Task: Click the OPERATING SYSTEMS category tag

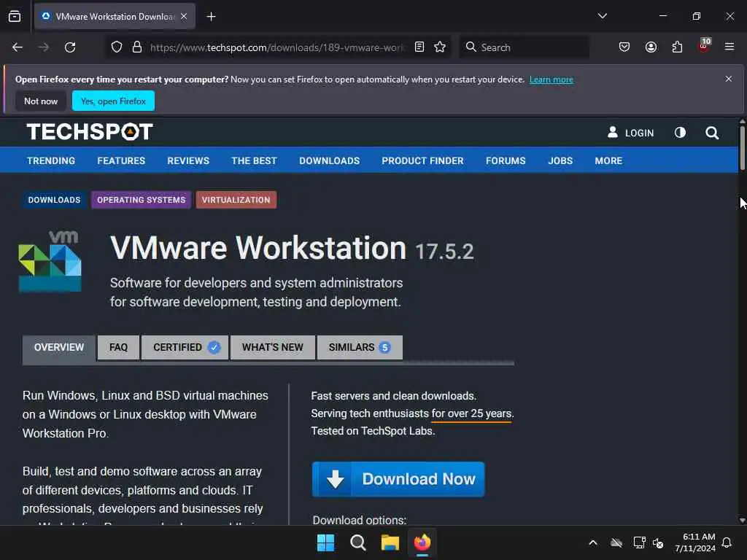Action: (x=142, y=200)
